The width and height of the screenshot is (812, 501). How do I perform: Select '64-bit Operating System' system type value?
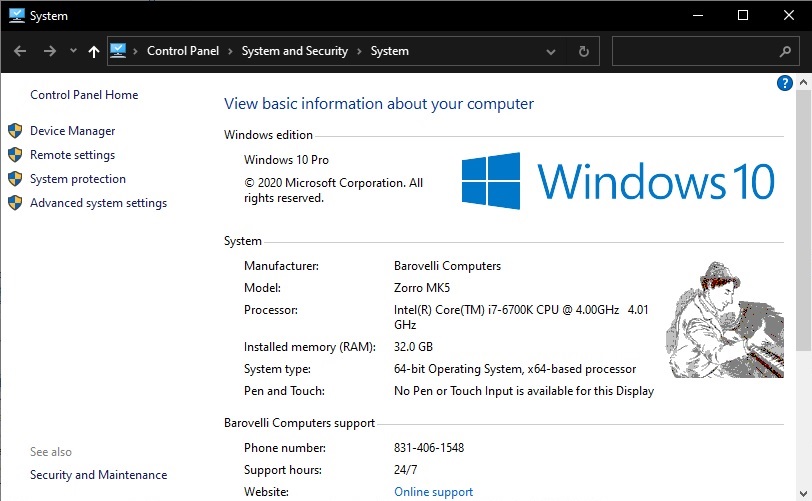coord(458,369)
